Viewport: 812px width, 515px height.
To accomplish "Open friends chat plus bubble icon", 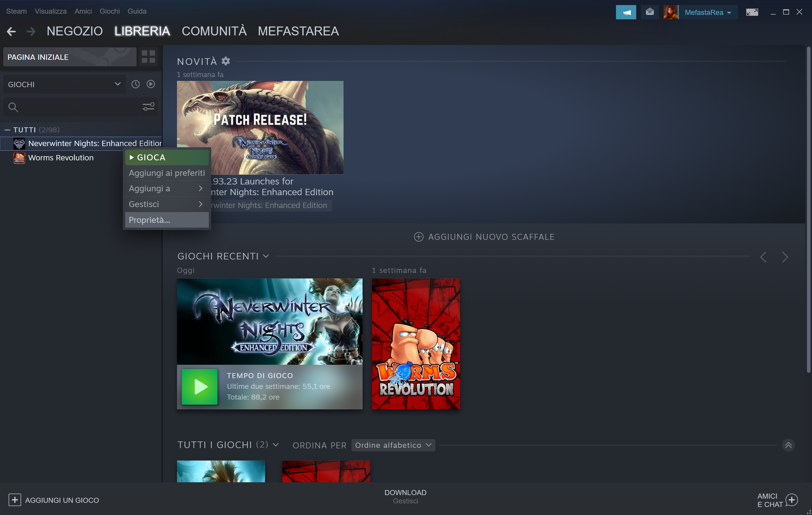I will point(791,500).
